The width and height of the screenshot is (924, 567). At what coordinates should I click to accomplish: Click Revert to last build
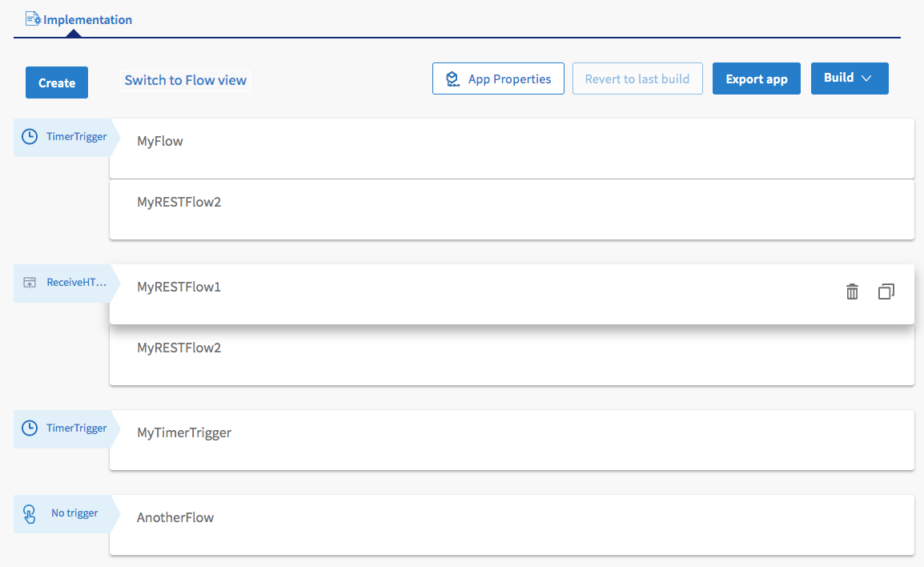pyautogui.click(x=637, y=79)
